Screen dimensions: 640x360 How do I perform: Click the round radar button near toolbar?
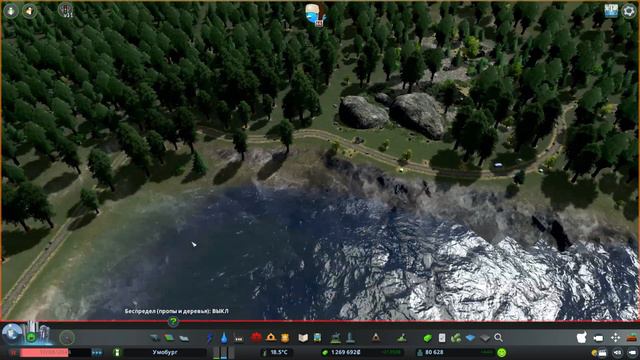point(67,338)
